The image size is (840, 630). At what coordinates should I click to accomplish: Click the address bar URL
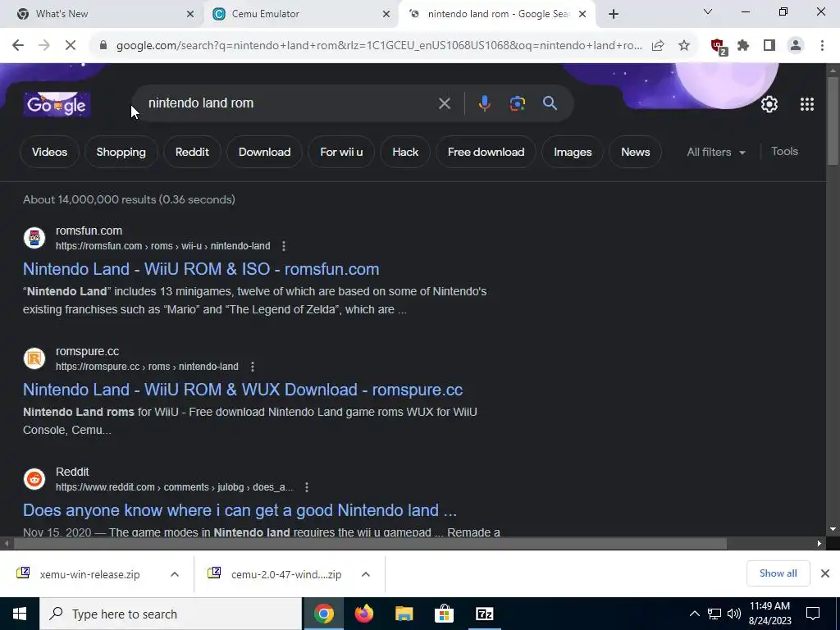pos(379,46)
